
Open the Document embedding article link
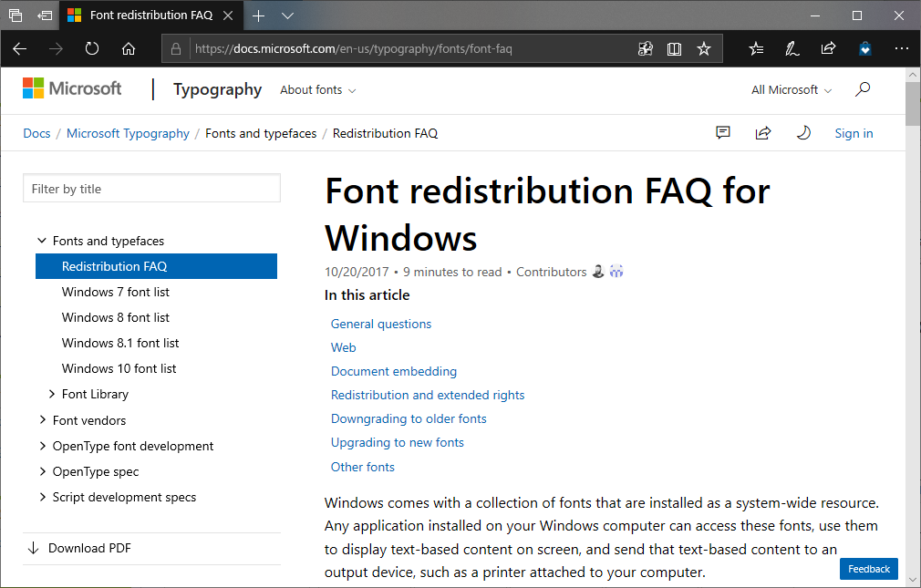click(x=394, y=372)
